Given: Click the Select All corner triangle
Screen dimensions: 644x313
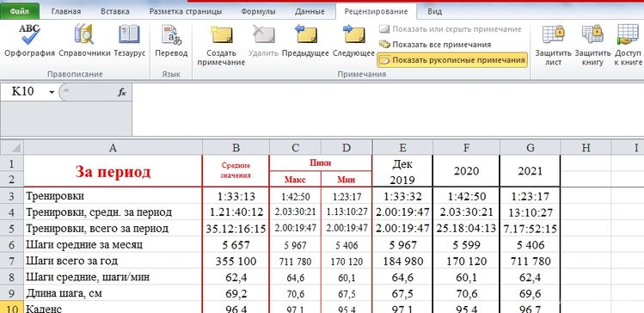Looking at the screenshot, I should point(12,147).
